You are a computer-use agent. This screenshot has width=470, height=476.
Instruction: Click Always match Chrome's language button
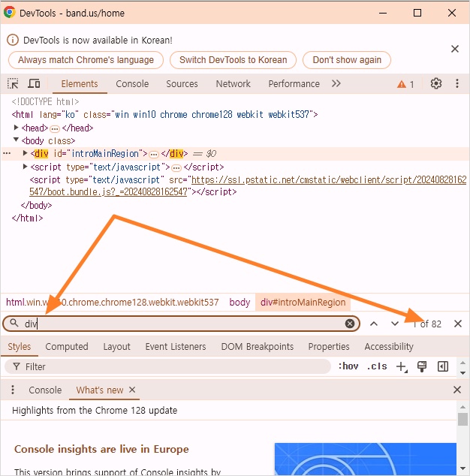coord(86,60)
